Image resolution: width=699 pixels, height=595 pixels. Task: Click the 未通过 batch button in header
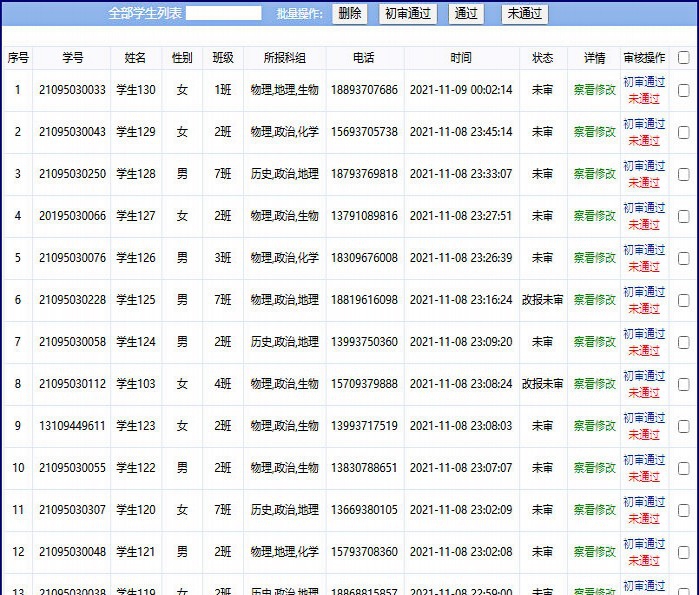coord(525,14)
